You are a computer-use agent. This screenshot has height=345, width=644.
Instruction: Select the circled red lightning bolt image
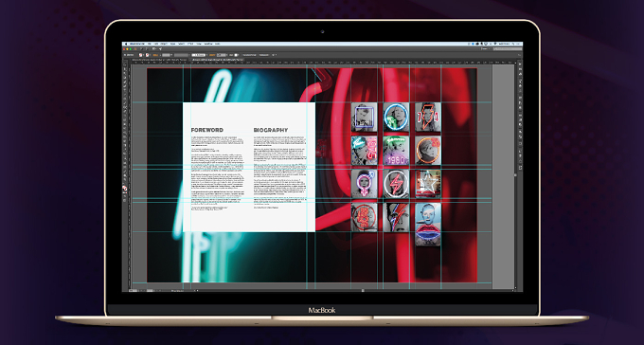pyautogui.click(x=396, y=184)
